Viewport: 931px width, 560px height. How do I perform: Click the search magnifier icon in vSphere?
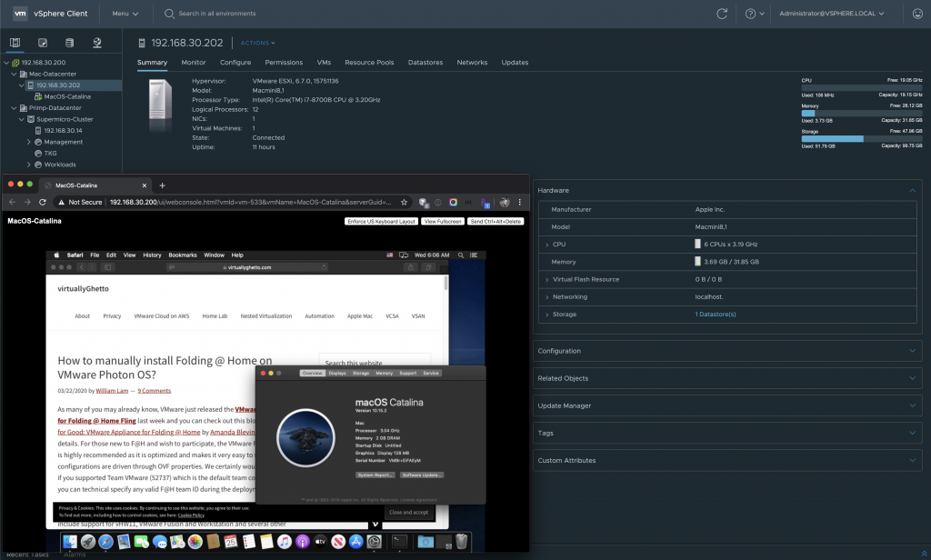169,14
